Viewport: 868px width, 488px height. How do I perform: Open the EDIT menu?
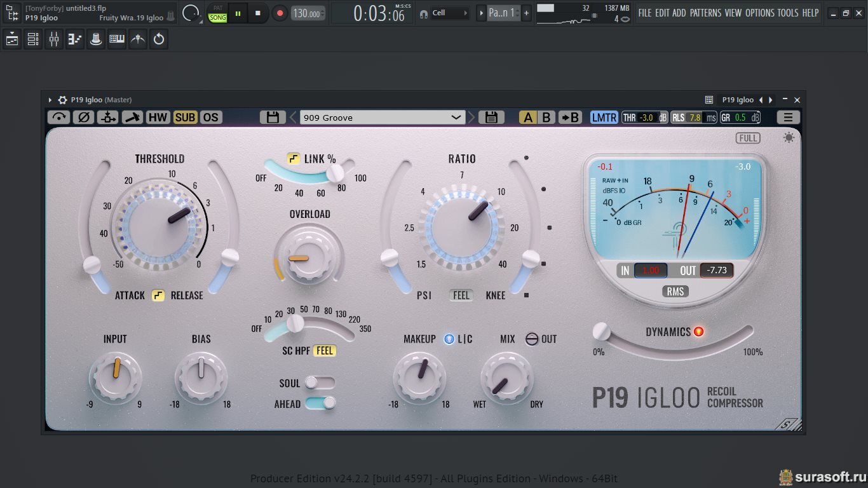[662, 13]
